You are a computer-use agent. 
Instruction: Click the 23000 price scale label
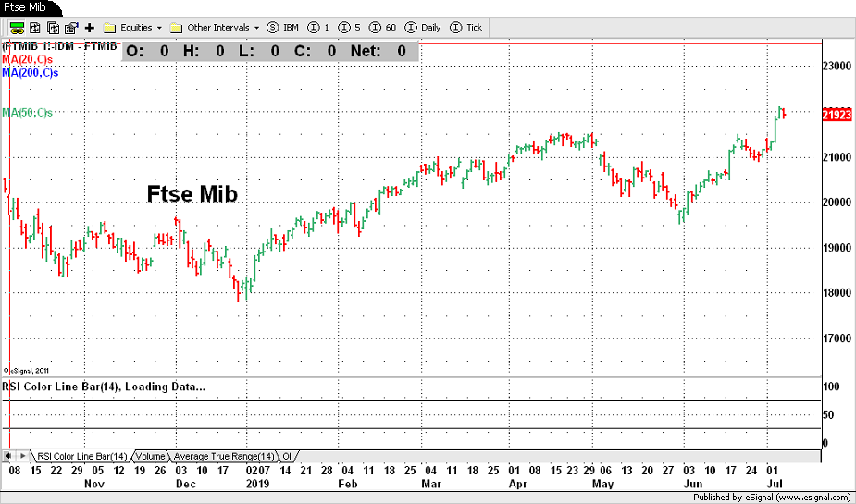pos(837,66)
